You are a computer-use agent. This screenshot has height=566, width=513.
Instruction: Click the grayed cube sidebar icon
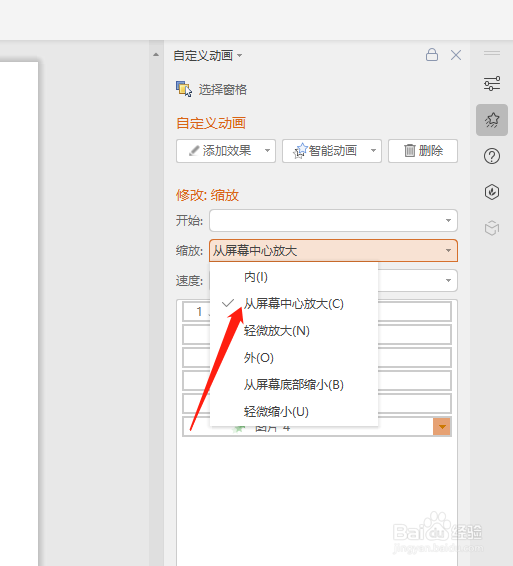pyautogui.click(x=492, y=228)
